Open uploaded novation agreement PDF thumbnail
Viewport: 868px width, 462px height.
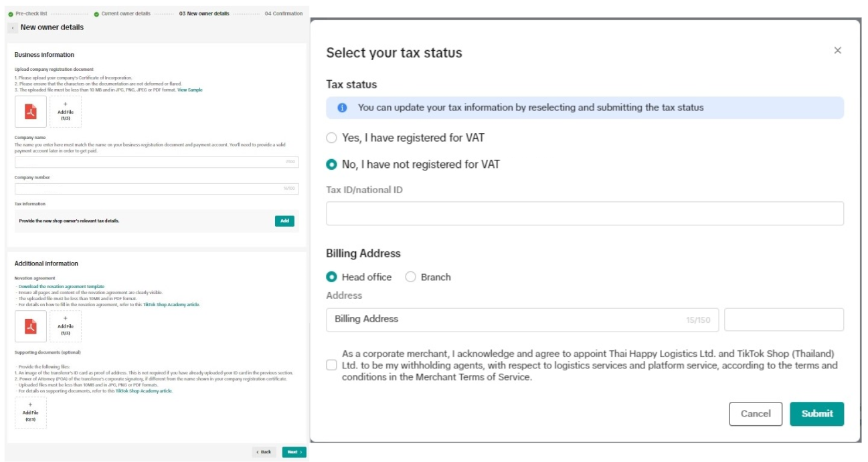[31, 326]
